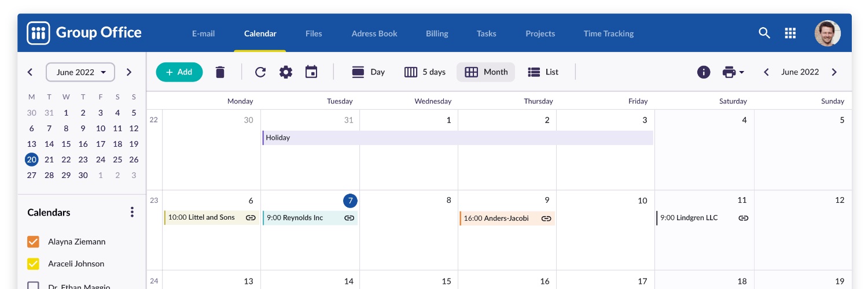The width and height of the screenshot is (868, 289).
Task: Go to previous month in toolbar
Action: pyautogui.click(x=766, y=72)
